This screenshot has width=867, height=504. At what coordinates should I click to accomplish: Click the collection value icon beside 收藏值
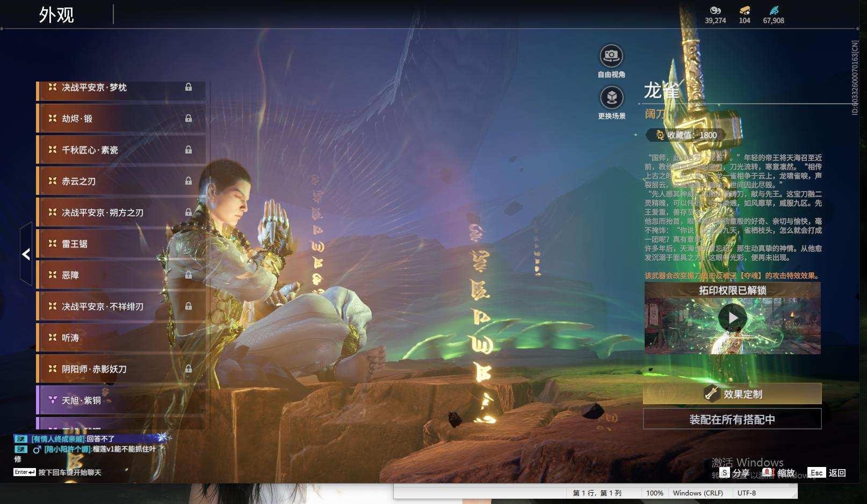pos(660,135)
